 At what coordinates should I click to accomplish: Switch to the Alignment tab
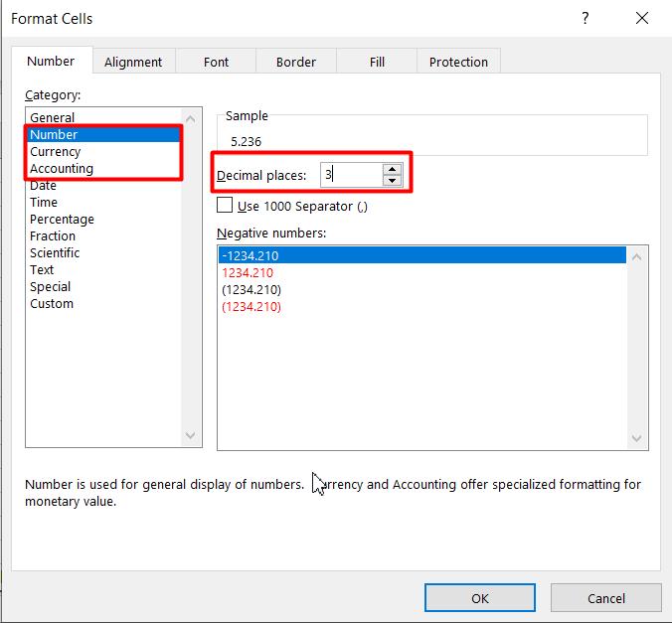pyautogui.click(x=133, y=62)
